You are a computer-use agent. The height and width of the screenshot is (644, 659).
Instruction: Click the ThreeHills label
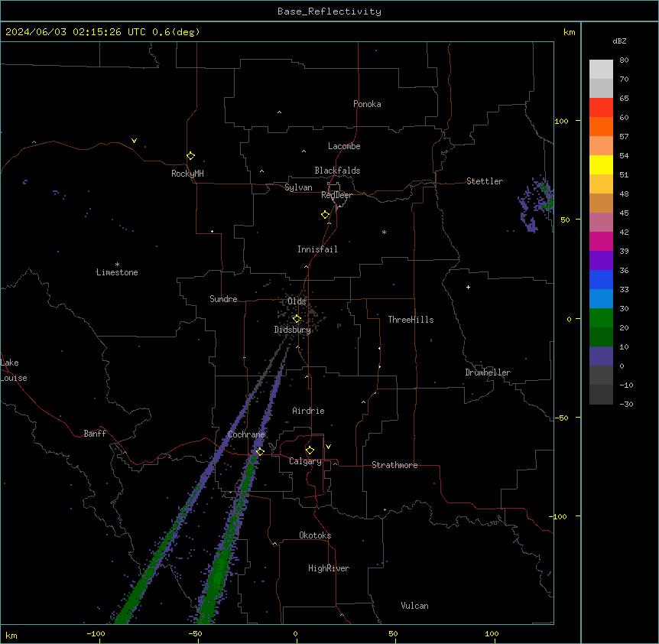[411, 320]
